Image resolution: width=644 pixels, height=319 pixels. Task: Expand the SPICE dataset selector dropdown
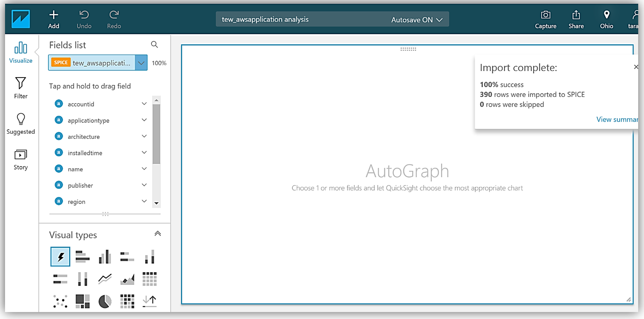coord(141,63)
